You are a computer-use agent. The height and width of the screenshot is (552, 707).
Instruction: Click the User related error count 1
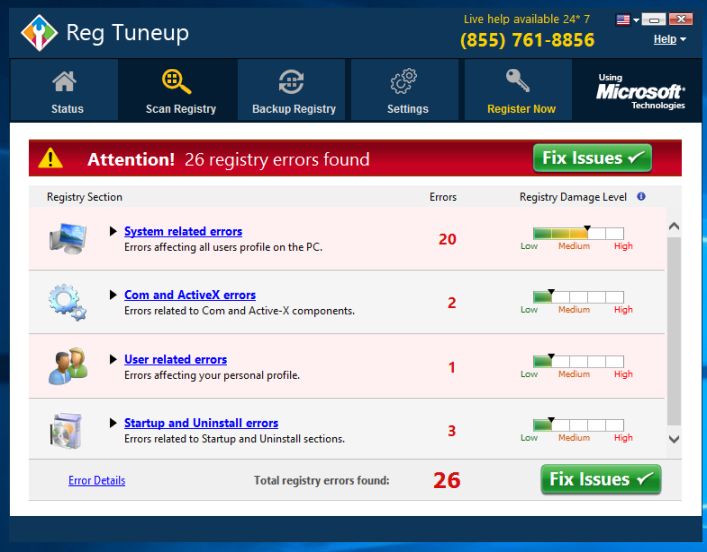click(x=451, y=367)
